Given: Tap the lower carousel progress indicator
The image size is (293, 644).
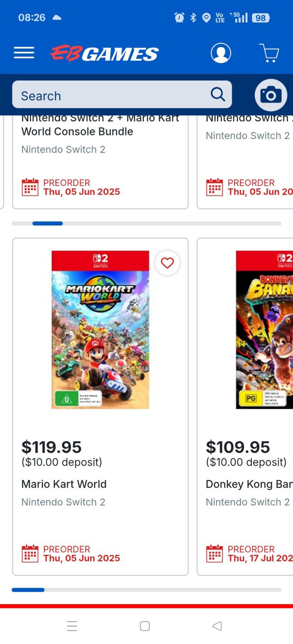Looking at the screenshot, I should pos(28,590).
